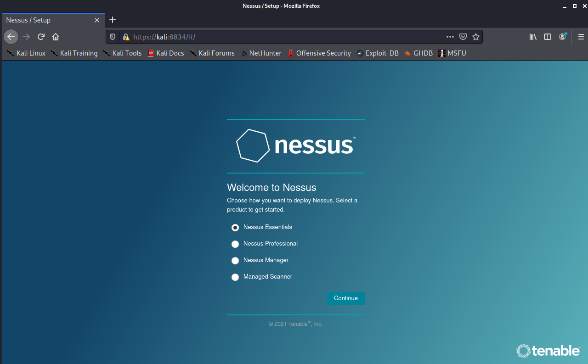588x364 pixels.
Task: Open the Firefox Library icon
Action: (532, 37)
